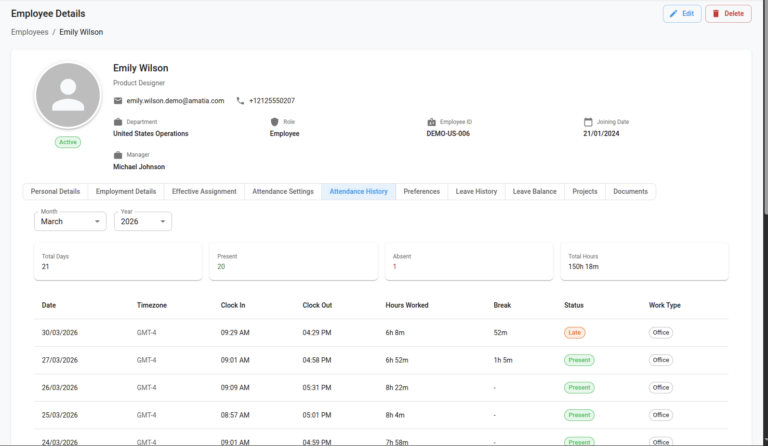Click the Office tag for 27/03/2026

[661, 360]
